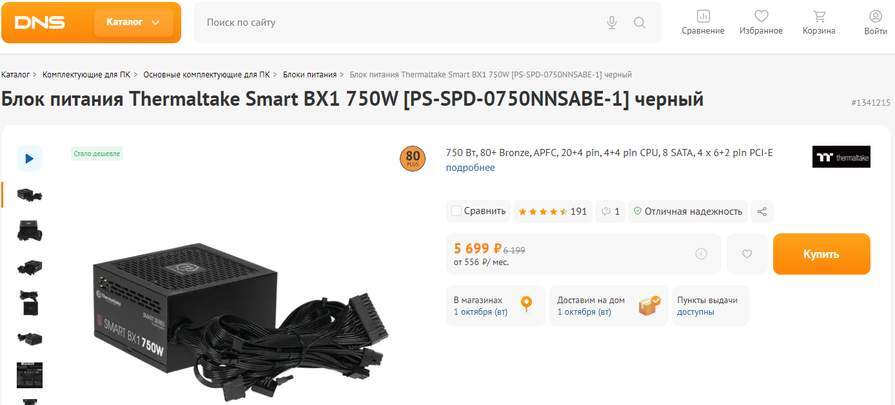
Task: Open the Thermaltake brand logo
Action: (841, 158)
